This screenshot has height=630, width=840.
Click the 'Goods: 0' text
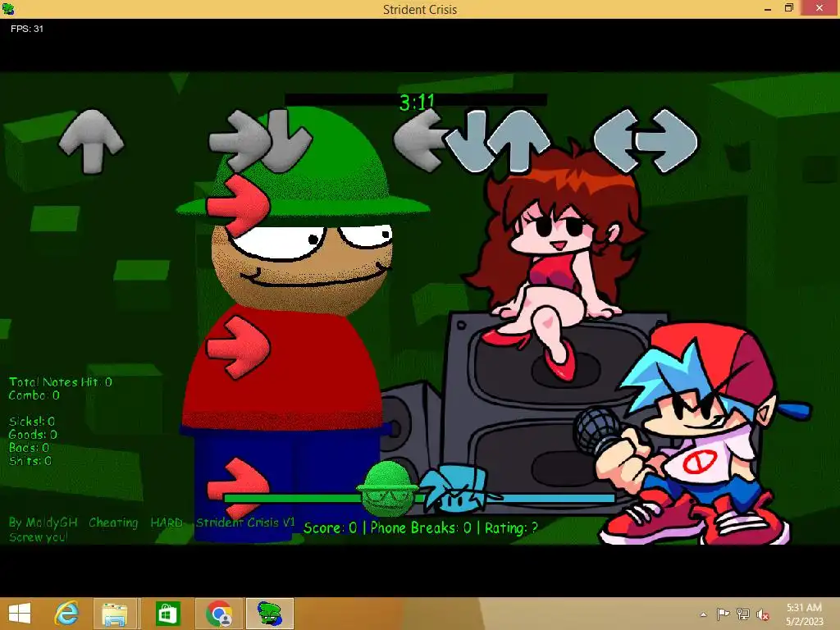click(33, 435)
